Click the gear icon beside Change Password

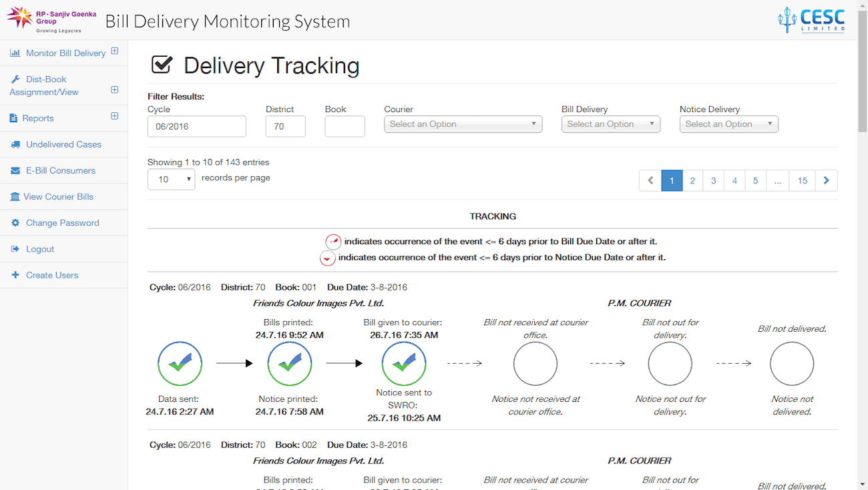coord(15,223)
